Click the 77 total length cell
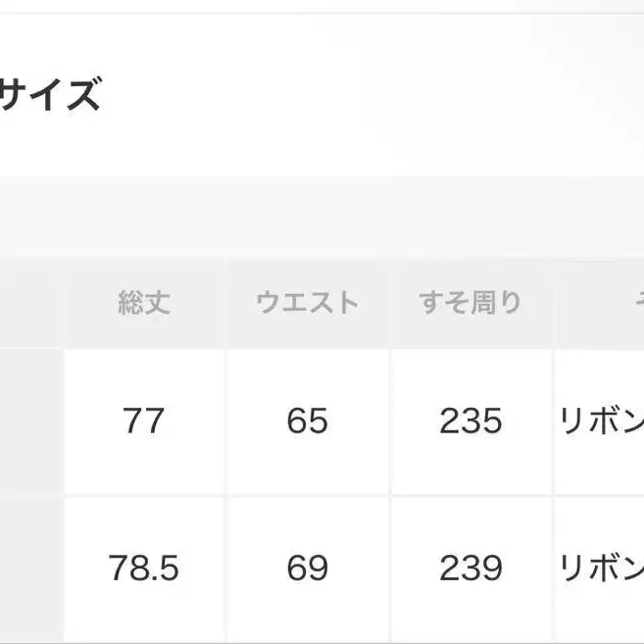This screenshot has height=644, width=644. 144,421
